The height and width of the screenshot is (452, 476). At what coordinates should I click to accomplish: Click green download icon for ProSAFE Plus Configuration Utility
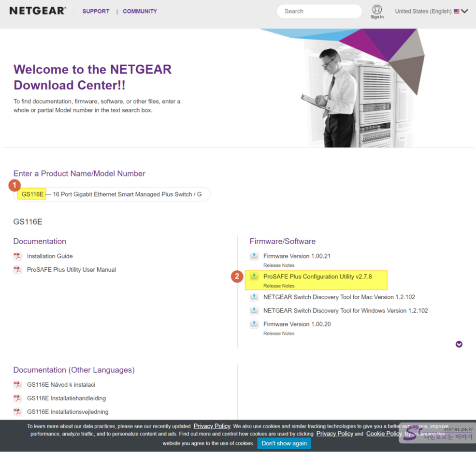click(254, 277)
